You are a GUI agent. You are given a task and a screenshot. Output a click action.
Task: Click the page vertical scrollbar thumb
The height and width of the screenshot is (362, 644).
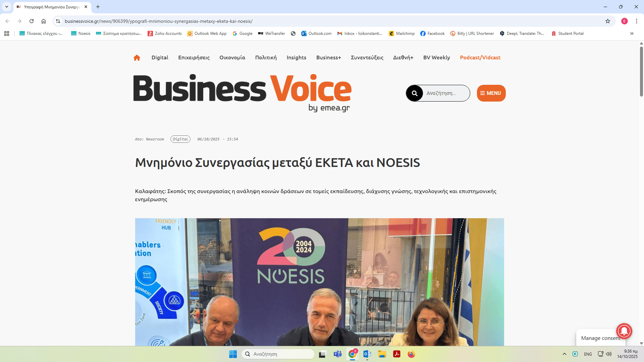(641, 71)
